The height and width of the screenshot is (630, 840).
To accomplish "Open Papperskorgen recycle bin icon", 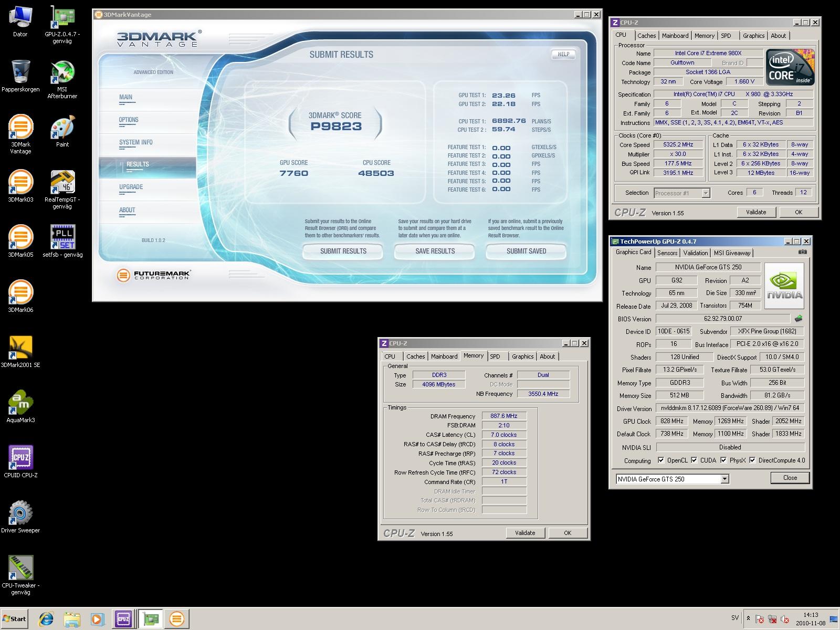I will pyautogui.click(x=20, y=76).
